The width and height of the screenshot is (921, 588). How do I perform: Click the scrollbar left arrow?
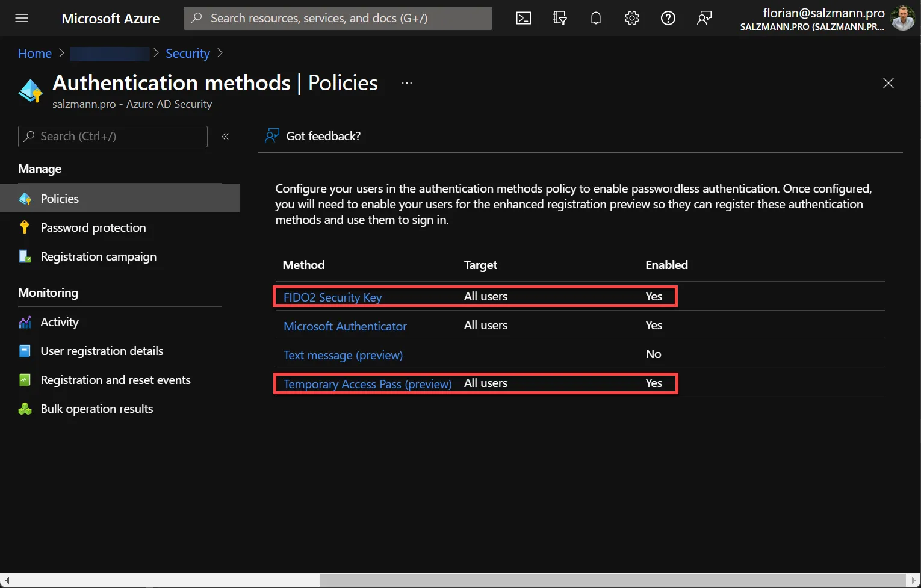click(x=7, y=581)
